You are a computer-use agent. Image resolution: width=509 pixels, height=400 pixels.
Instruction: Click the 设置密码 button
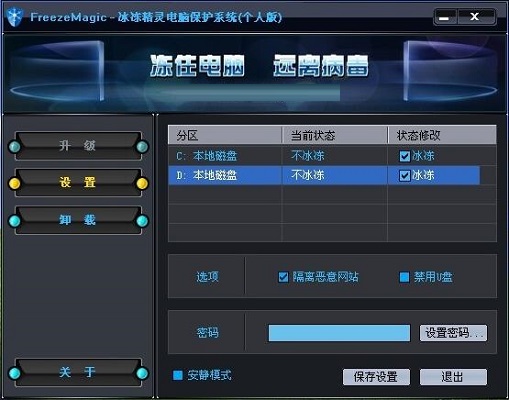pos(453,333)
